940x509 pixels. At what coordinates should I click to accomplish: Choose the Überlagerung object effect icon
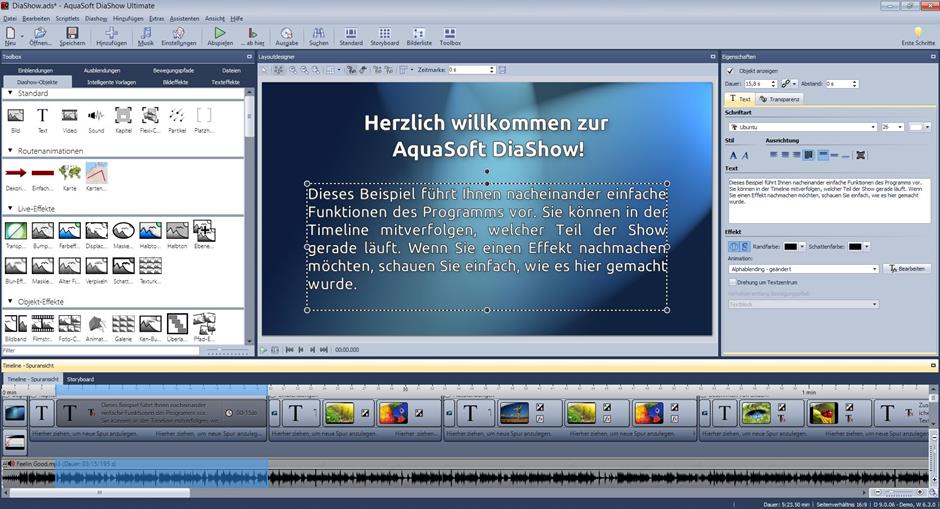[177, 324]
